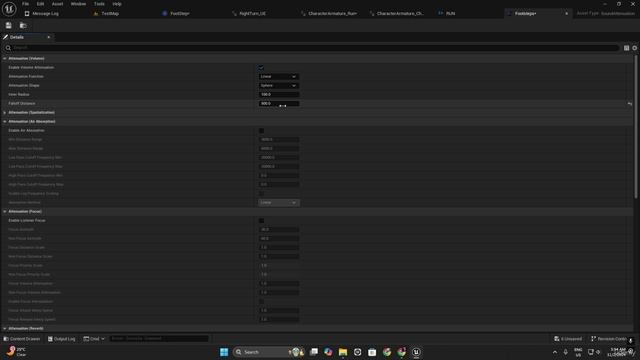Open the Help menu

click(117, 4)
